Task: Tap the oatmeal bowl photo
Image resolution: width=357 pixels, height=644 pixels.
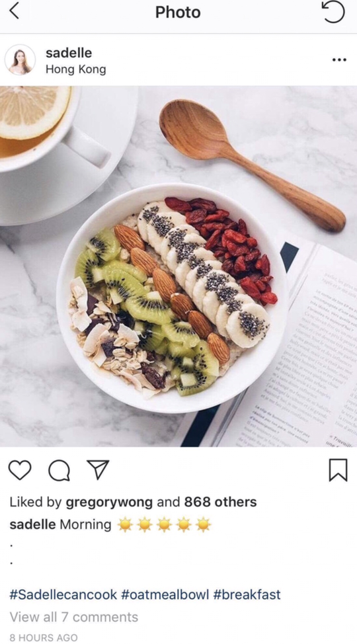Action: click(178, 266)
